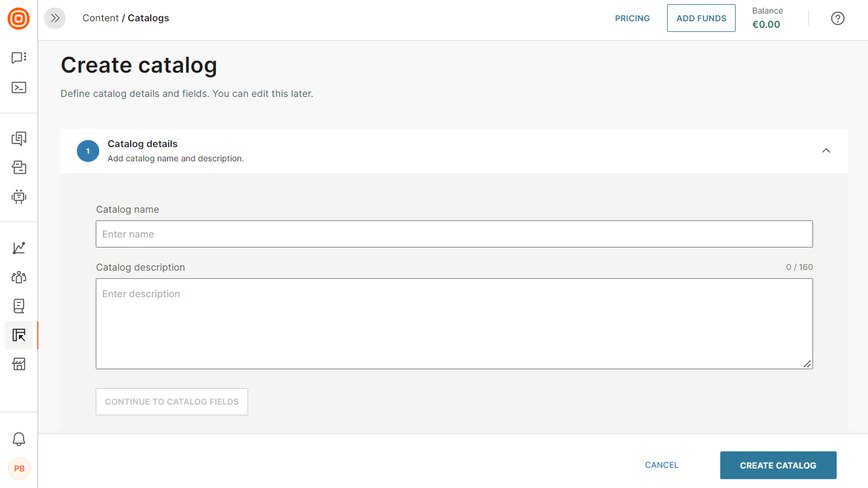Open notifications via the bell icon
This screenshot has height=488, width=868.
point(18,439)
